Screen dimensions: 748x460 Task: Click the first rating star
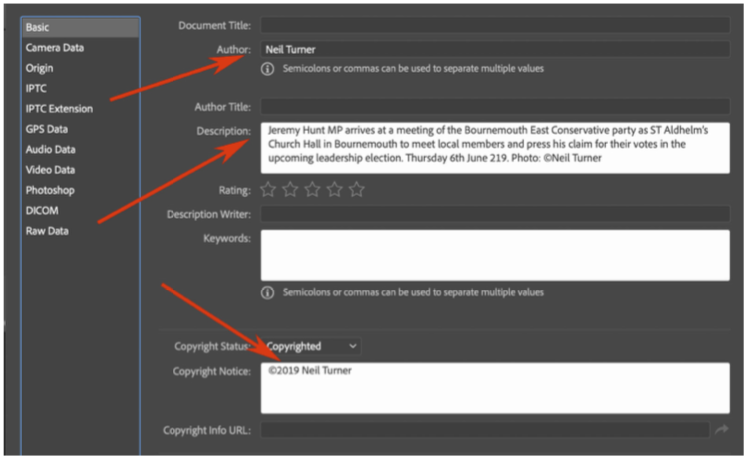268,189
